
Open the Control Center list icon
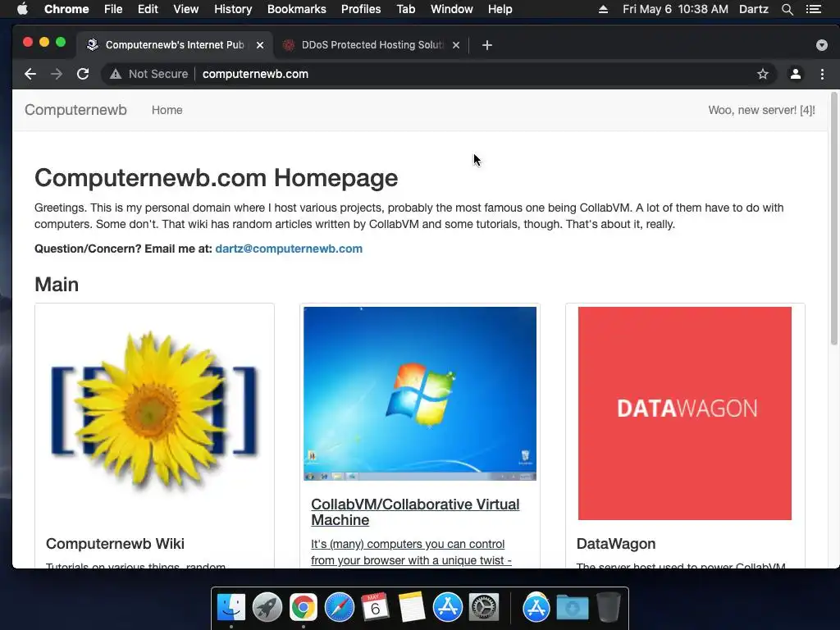813,9
